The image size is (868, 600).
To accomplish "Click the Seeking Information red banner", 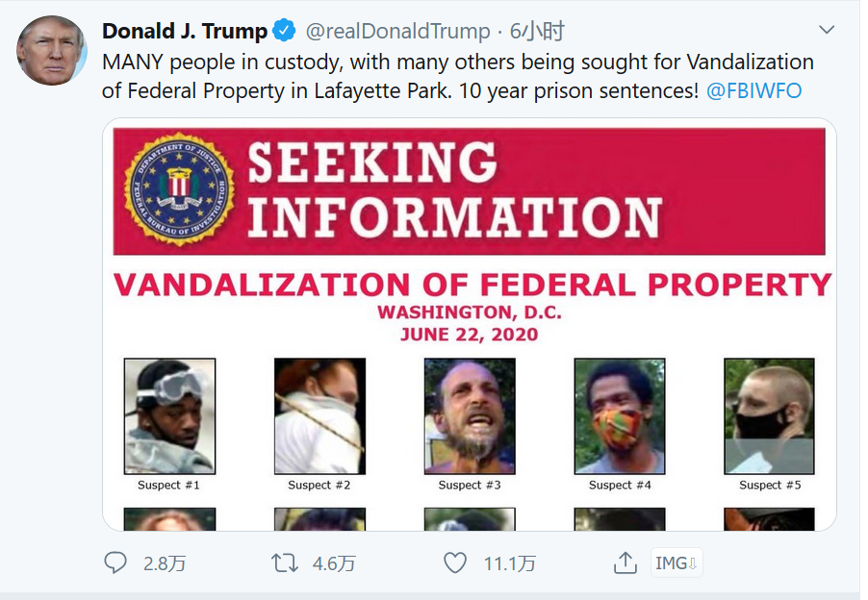I will (539, 190).
